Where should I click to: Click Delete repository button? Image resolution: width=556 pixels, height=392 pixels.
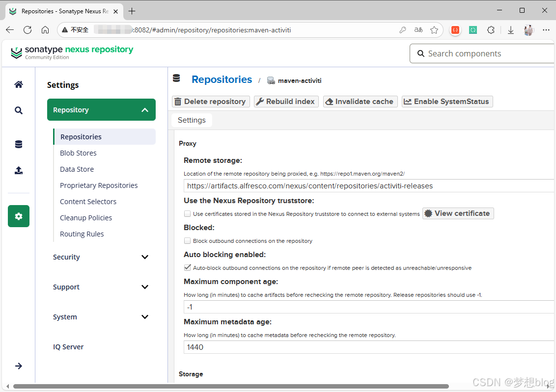coord(211,102)
